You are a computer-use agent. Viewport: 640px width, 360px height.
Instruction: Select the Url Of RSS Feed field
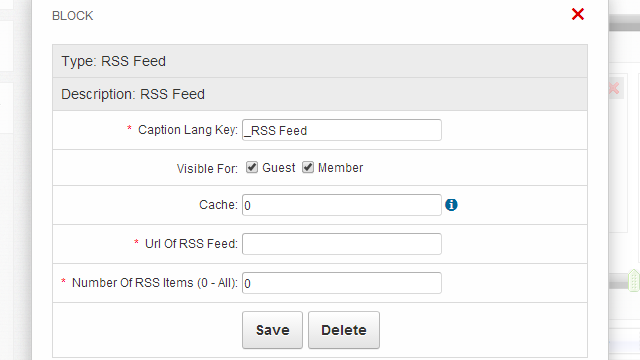pos(342,244)
